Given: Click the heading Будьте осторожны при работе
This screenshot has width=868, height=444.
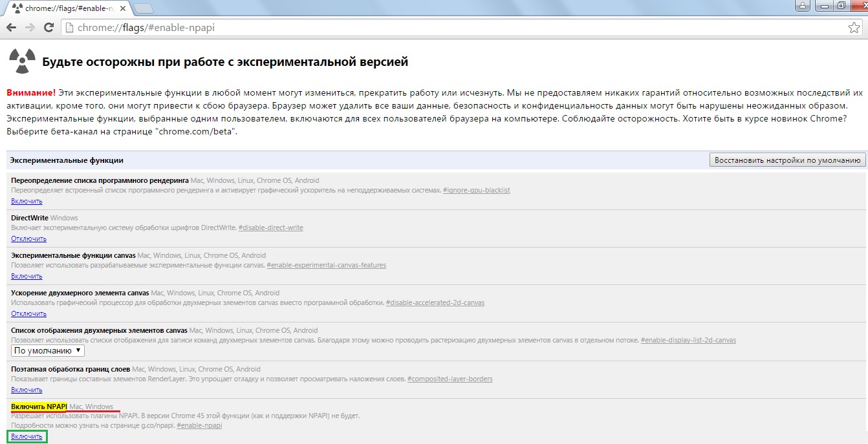Looking at the screenshot, I should (225, 62).
